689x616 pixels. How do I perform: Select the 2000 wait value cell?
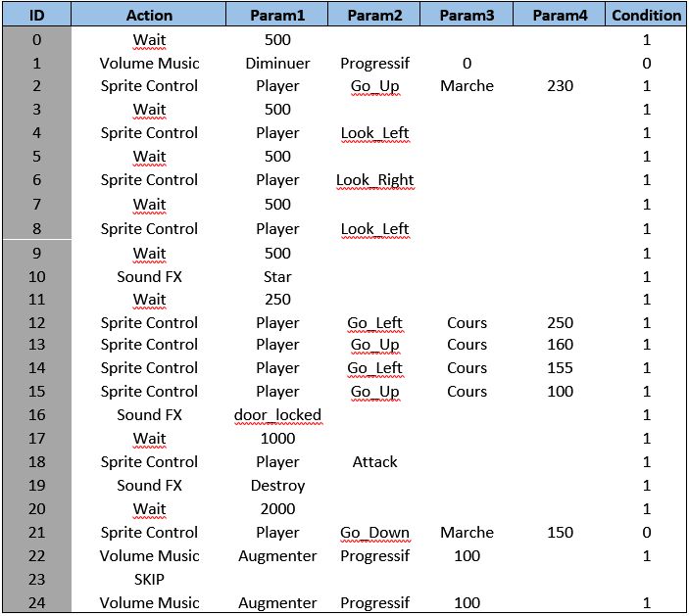(x=277, y=509)
